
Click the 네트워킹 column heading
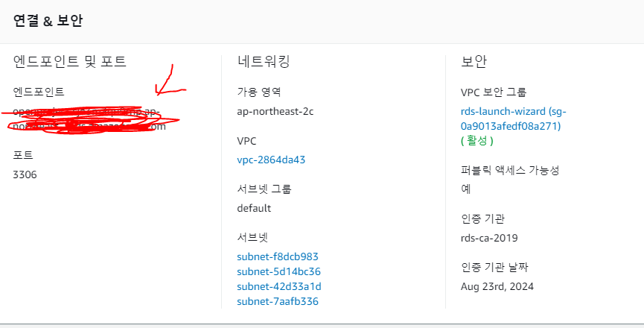(x=264, y=62)
